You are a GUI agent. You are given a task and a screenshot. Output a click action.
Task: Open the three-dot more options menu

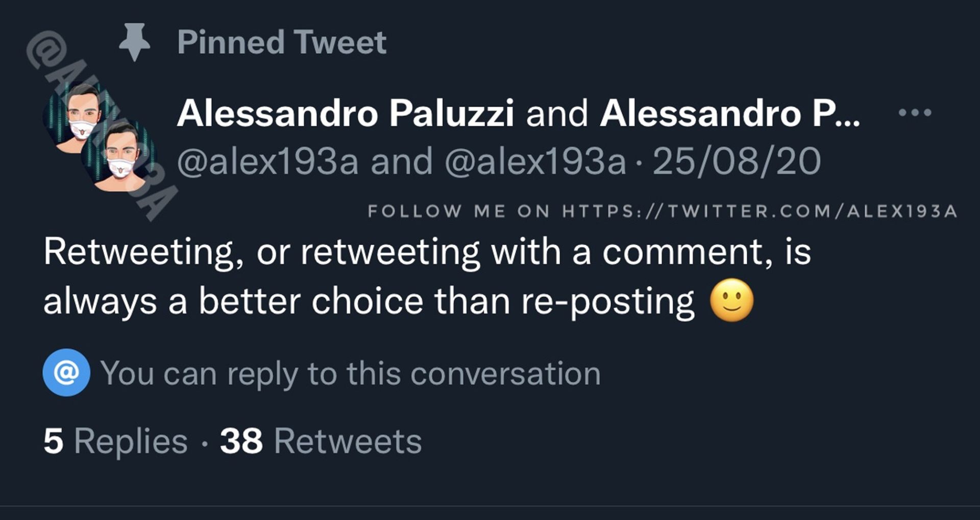point(915,112)
